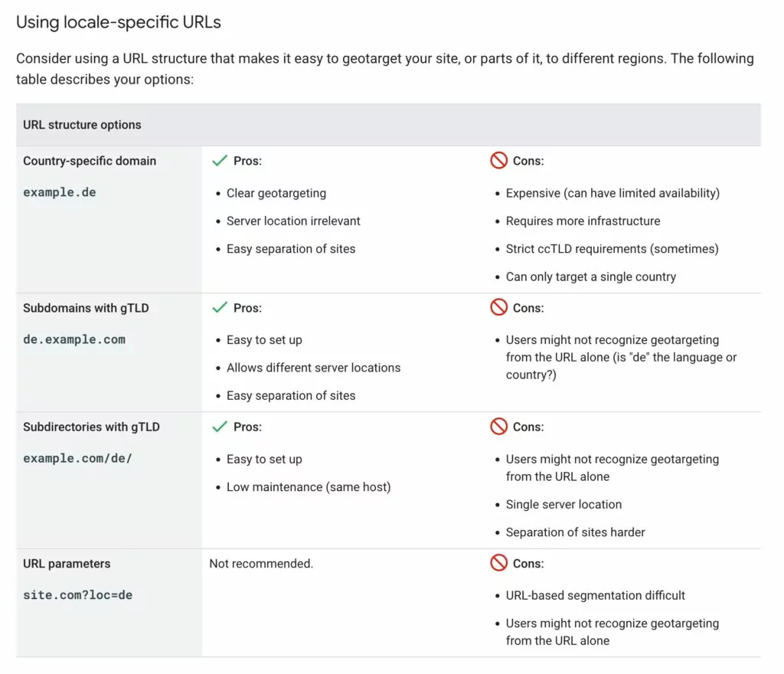Click the green checkmark beside Country-specific domain Pros
784x674 pixels.
coord(220,161)
